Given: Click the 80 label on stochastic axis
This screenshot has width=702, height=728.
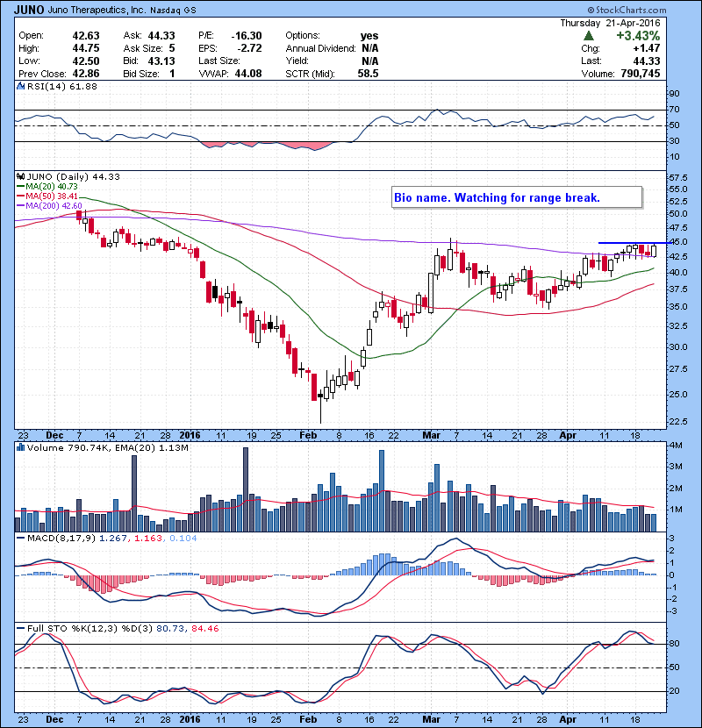Looking at the screenshot, I should [674, 644].
